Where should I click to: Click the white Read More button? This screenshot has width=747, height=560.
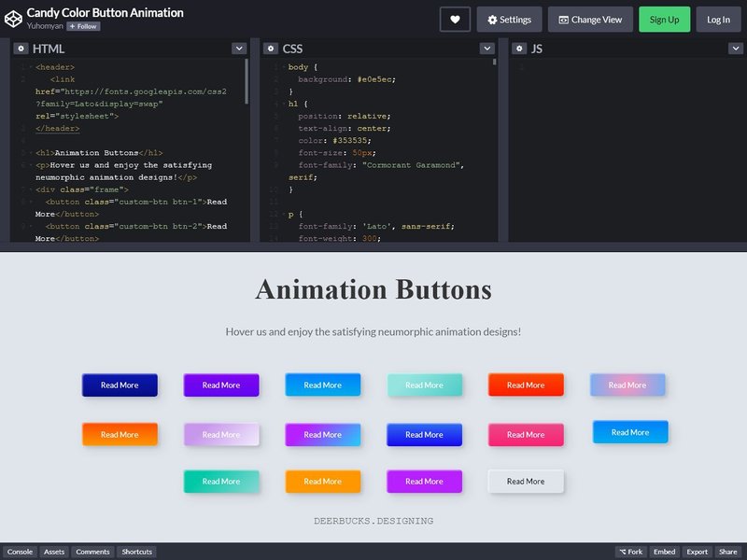point(526,482)
